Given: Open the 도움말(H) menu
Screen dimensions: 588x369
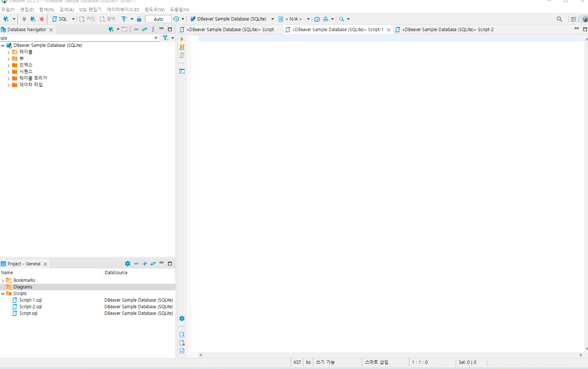Looking at the screenshot, I should click(179, 10).
